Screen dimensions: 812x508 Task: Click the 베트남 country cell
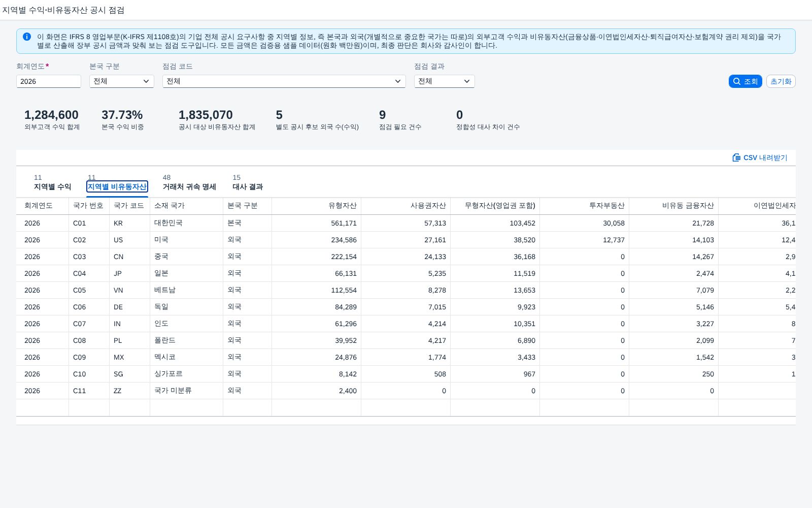(x=187, y=290)
